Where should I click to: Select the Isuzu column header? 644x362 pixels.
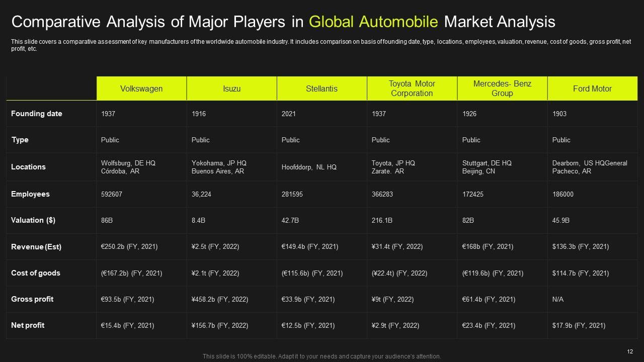tap(231, 88)
